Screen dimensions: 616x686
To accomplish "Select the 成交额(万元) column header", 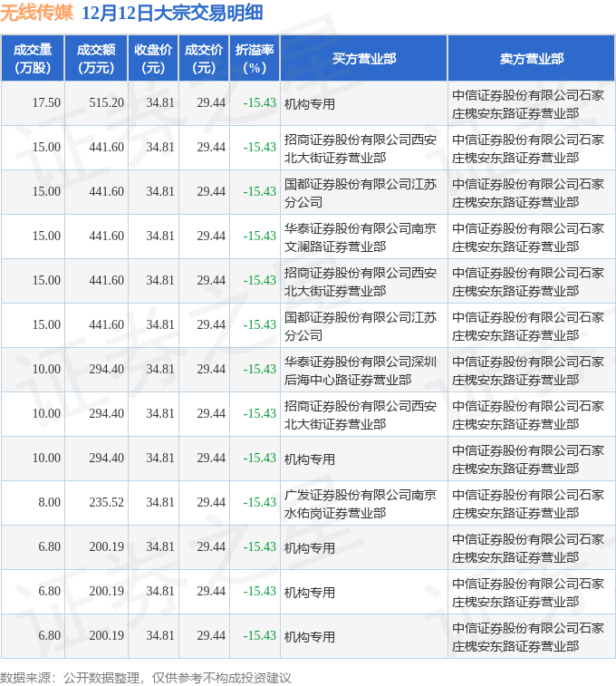I will [x=96, y=59].
